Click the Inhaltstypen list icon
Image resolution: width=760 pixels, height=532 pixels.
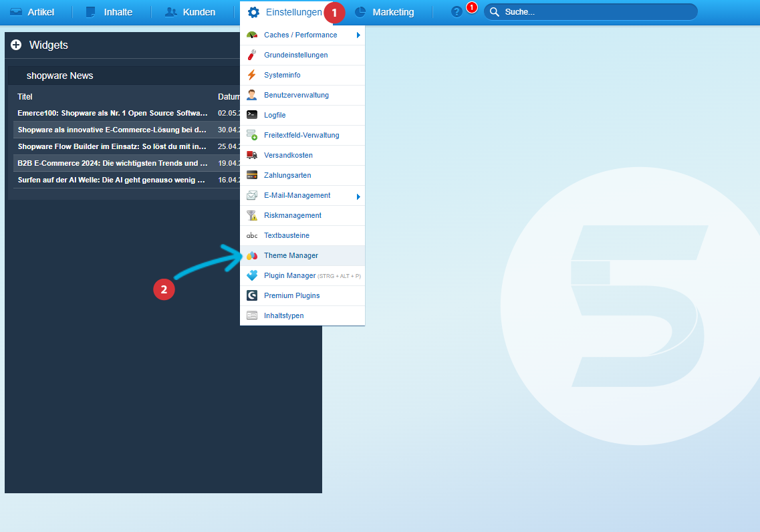click(251, 315)
